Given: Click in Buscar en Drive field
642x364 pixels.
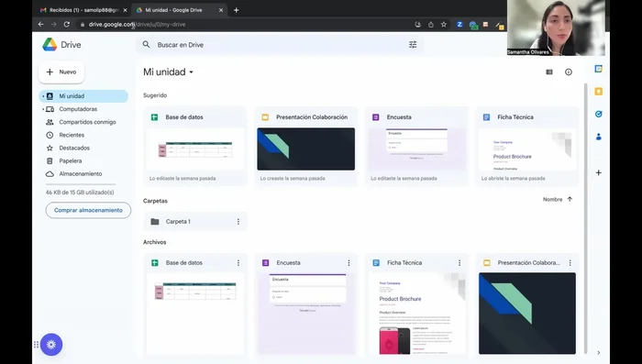Looking at the screenshot, I should (280, 45).
